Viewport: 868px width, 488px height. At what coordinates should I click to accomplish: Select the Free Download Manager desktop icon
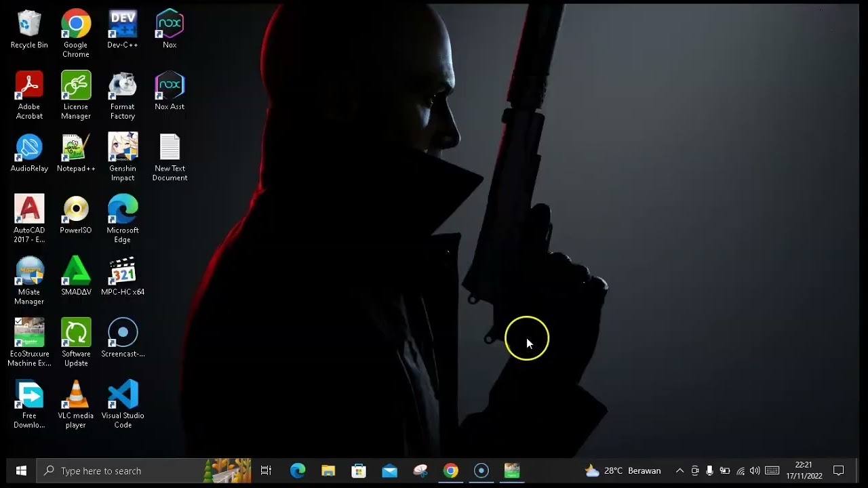(29, 404)
